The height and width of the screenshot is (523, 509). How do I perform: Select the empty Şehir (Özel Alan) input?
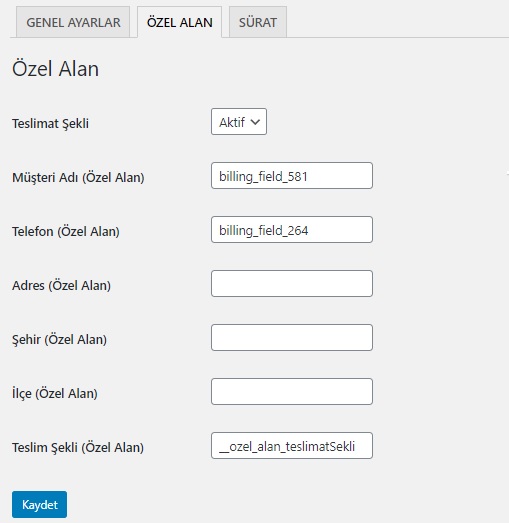(x=292, y=338)
